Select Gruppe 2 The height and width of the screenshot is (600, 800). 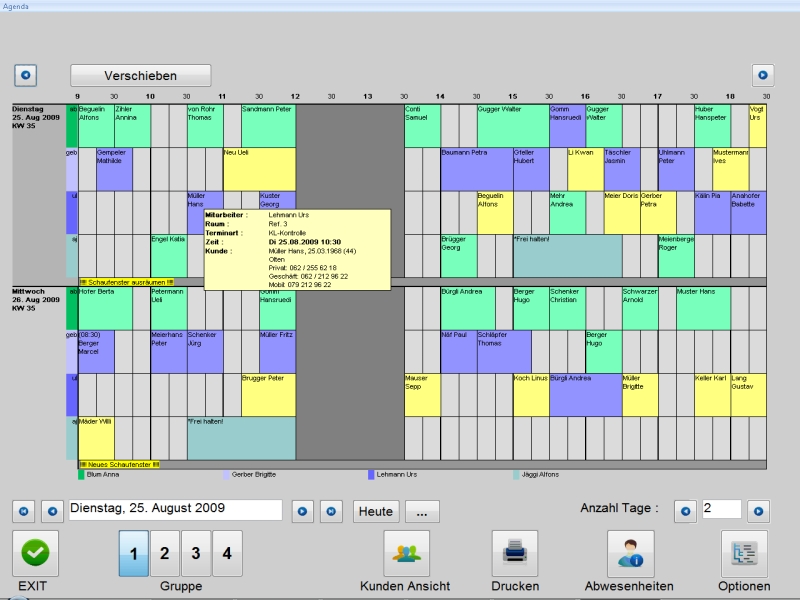coord(164,554)
